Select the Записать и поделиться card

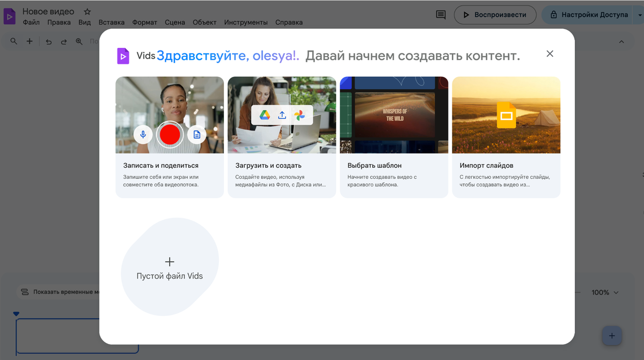pos(170,137)
